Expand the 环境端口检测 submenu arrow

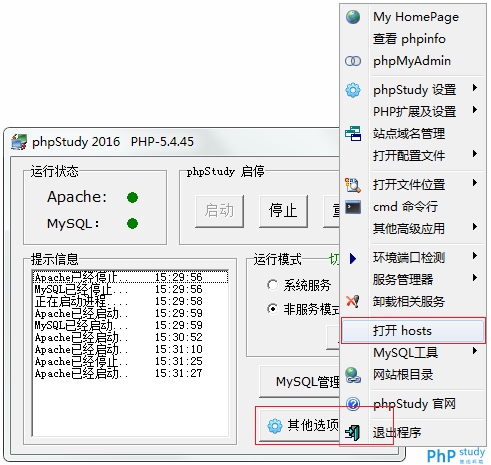[475, 256]
